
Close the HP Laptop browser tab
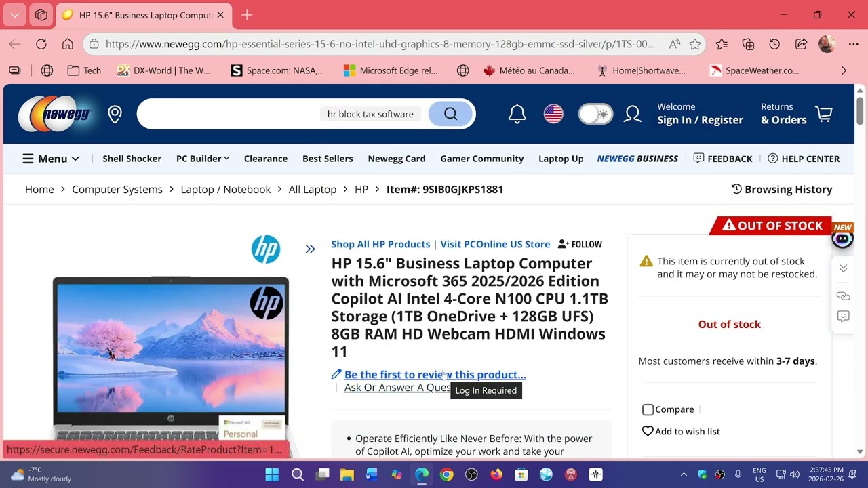(x=220, y=15)
